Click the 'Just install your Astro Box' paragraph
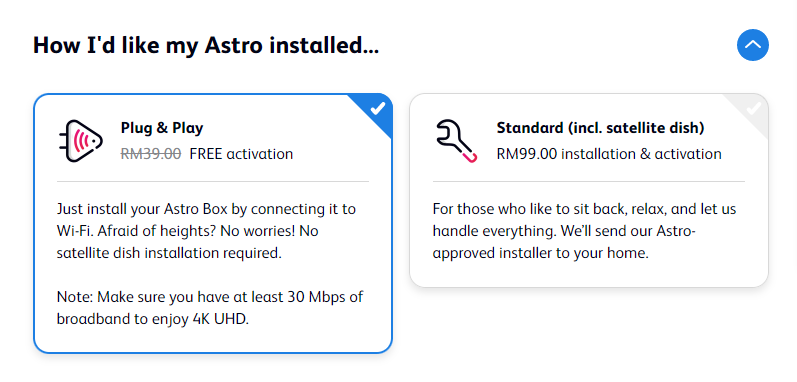Screen dimensions: 797x382 tap(206, 231)
